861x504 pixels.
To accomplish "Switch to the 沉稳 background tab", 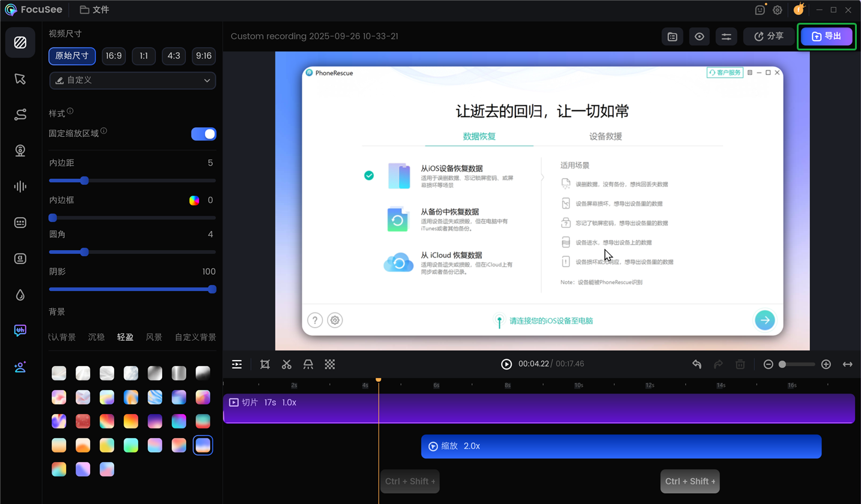I will 97,337.
